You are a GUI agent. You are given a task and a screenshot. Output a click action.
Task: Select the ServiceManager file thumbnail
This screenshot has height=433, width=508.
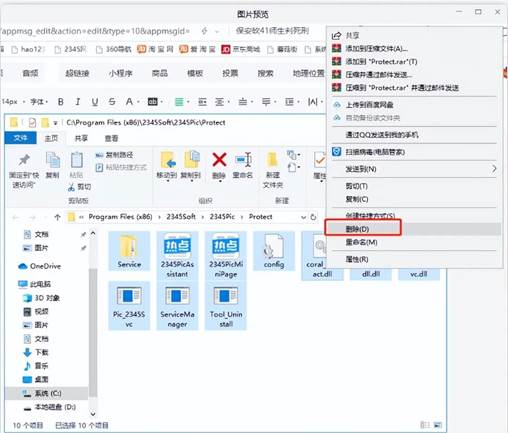177,306
